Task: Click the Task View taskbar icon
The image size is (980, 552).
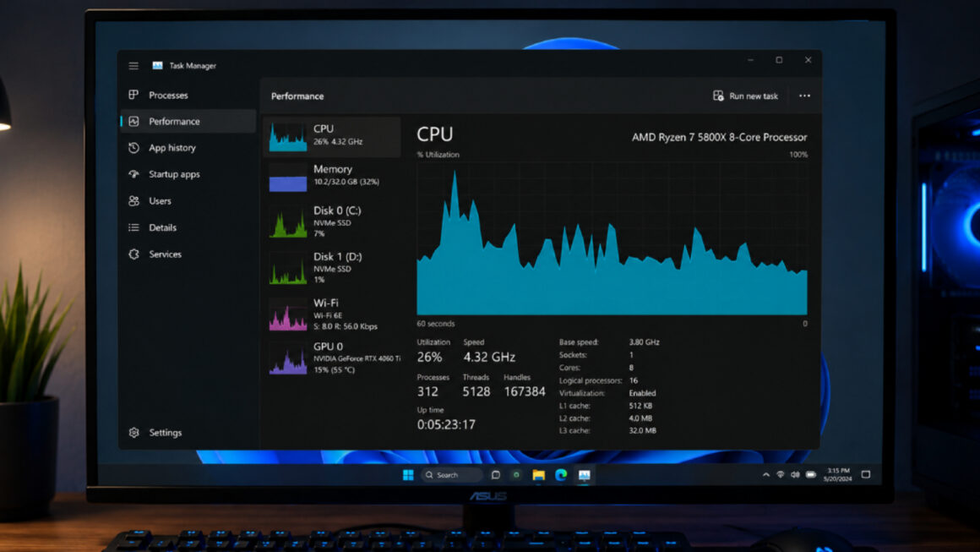Action: [x=496, y=475]
